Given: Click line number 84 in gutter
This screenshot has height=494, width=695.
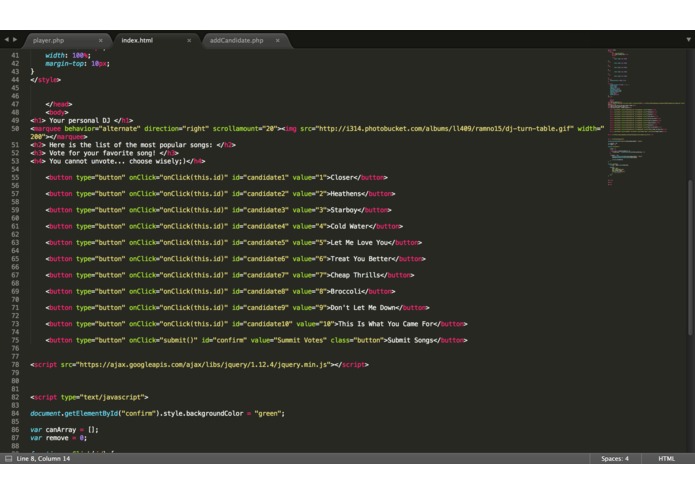Looking at the screenshot, I should click(15, 413).
